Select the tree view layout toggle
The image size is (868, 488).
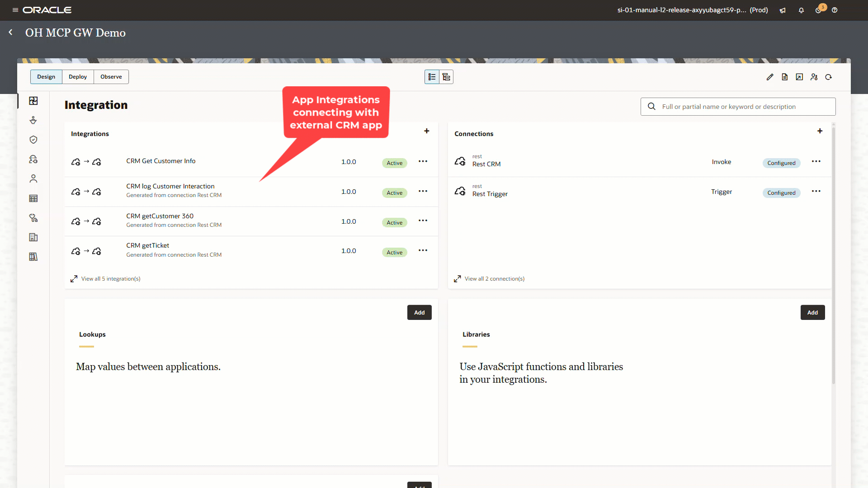tap(446, 77)
